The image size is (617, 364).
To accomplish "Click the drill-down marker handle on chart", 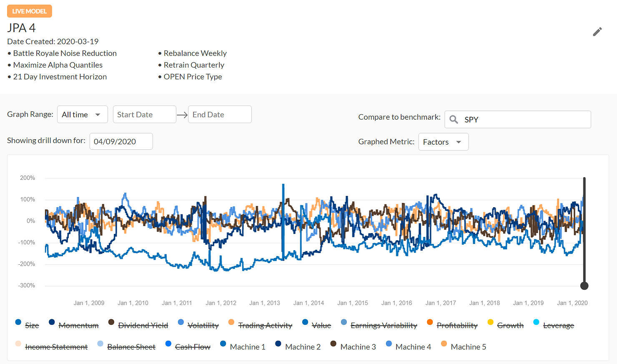I will [584, 286].
